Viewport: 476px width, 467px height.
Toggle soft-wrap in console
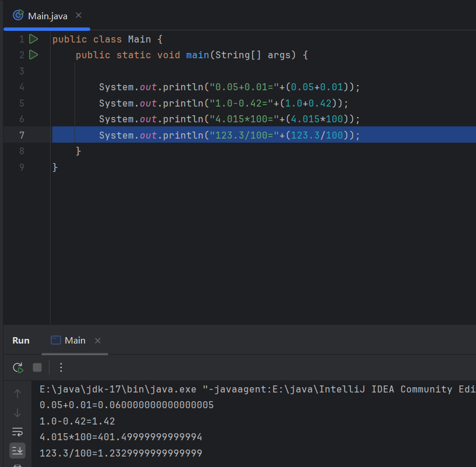pyautogui.click(x=17, y=431)
